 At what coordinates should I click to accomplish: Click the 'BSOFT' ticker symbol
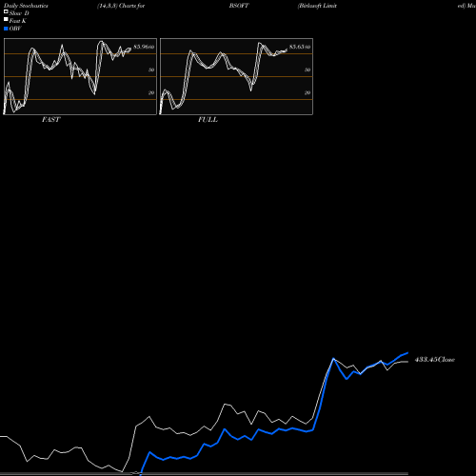point(239,6)
